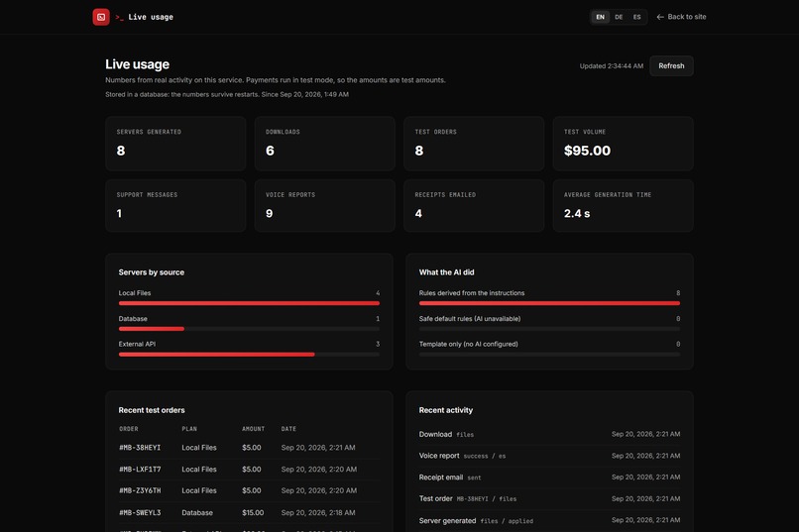Click the Local Files progress bar

tap(249, 303)
